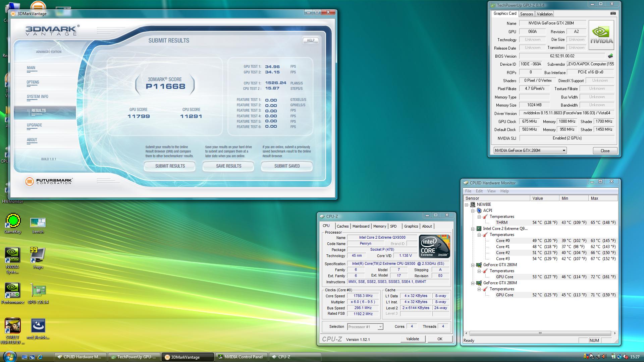Click SUBMIT SAVED button

point(287,166)
